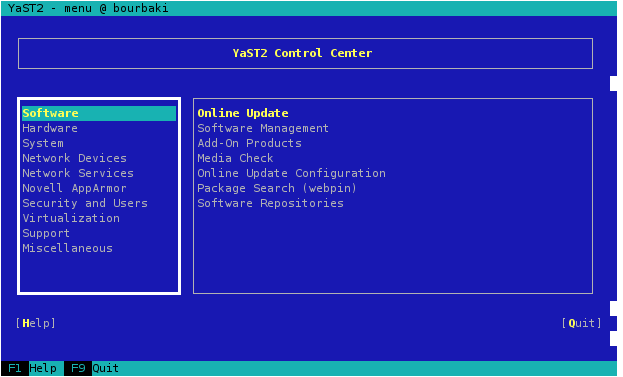Select the Hardware category
Viewport: 623px width, 377px height.
pyautogui.click(x=50, y=128)
